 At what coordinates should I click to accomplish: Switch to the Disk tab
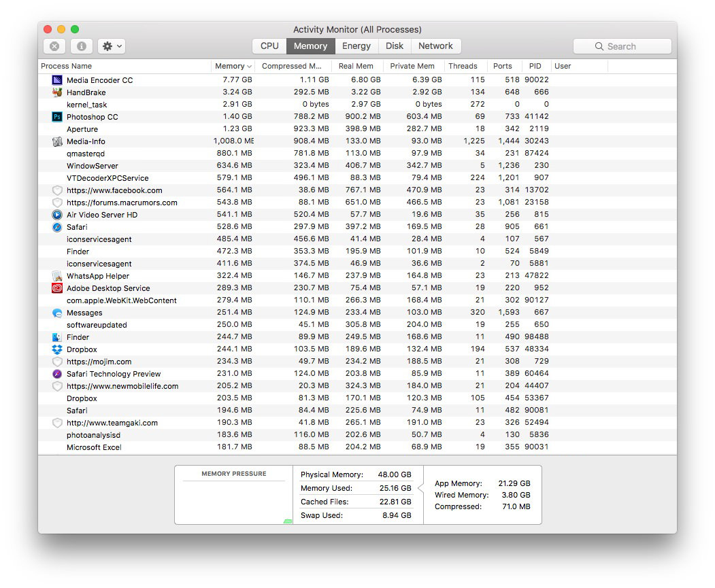tap(395, 46)
